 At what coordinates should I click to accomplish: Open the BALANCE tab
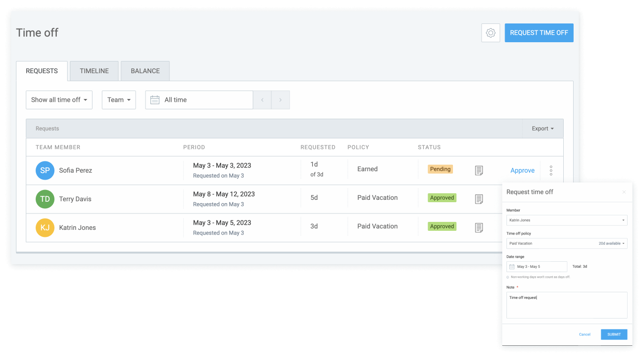[145, 71]
